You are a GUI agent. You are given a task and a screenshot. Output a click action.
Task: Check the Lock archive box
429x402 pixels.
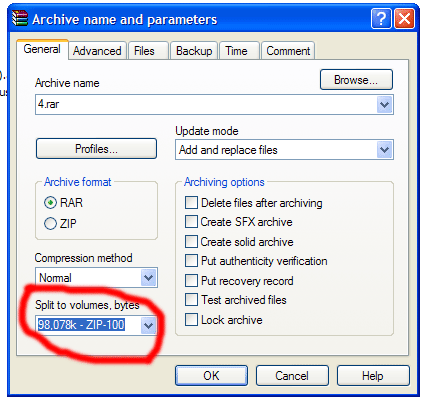191,320
